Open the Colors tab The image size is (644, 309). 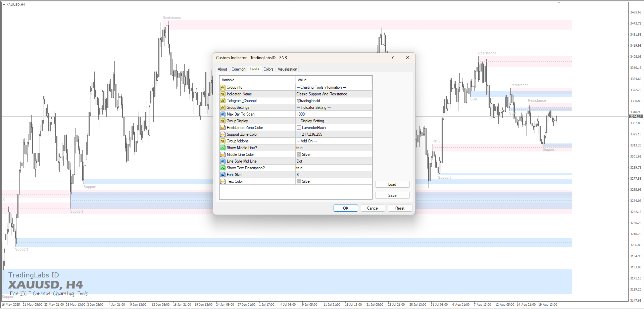[x=268, y=69]
